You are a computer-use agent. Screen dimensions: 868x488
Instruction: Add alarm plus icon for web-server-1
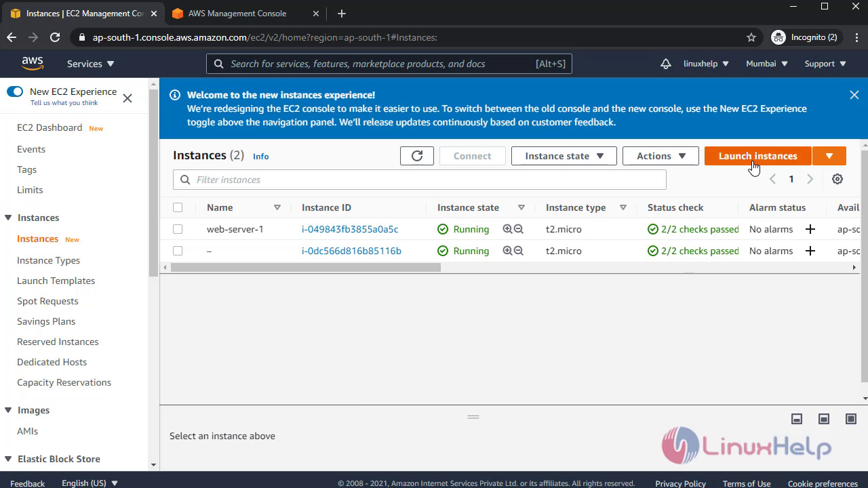point(810,229)
